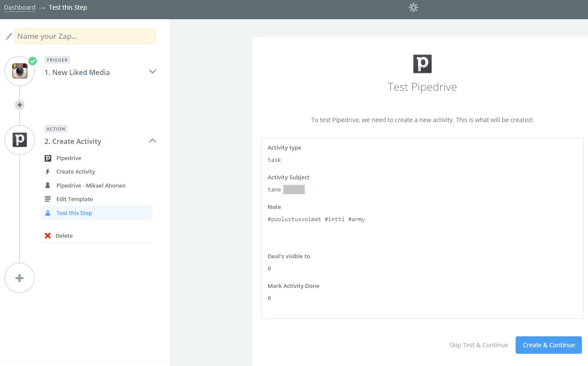588x366 pixels.
Task: Click the pencil icon beside Zap name
Action: (9, 36)
